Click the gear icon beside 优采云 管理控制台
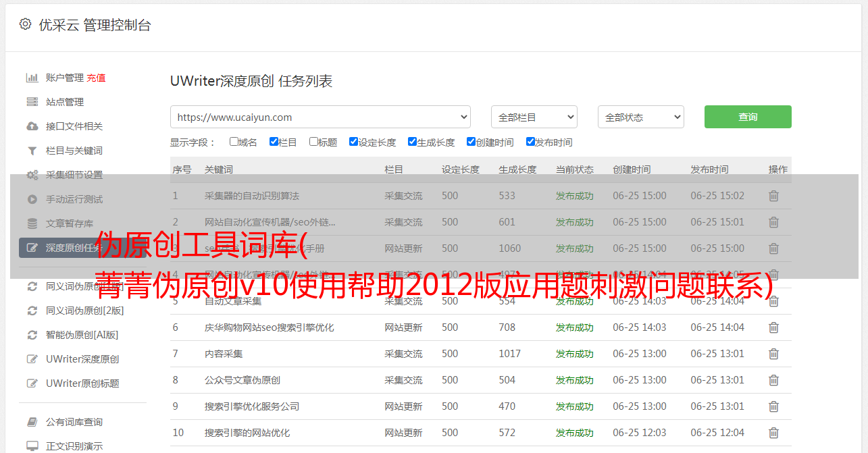Image resolution: width=868 pixels, height=453 pixels. (x=25, y=24)
